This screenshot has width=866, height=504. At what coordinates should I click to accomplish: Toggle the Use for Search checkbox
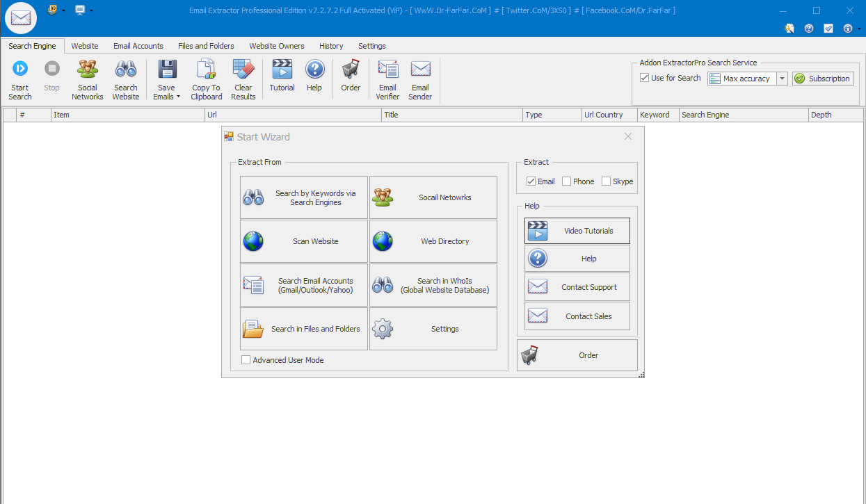(x=645, y=78)
